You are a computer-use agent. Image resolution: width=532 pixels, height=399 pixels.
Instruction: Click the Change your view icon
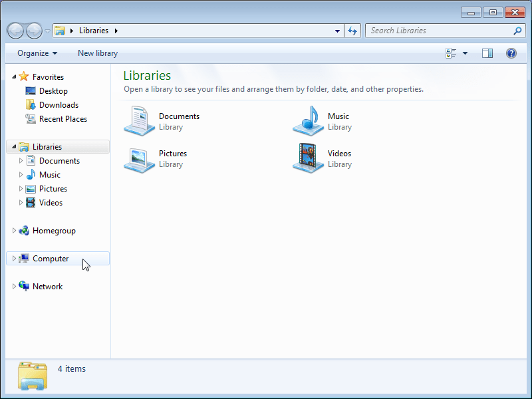coord(451,53)
